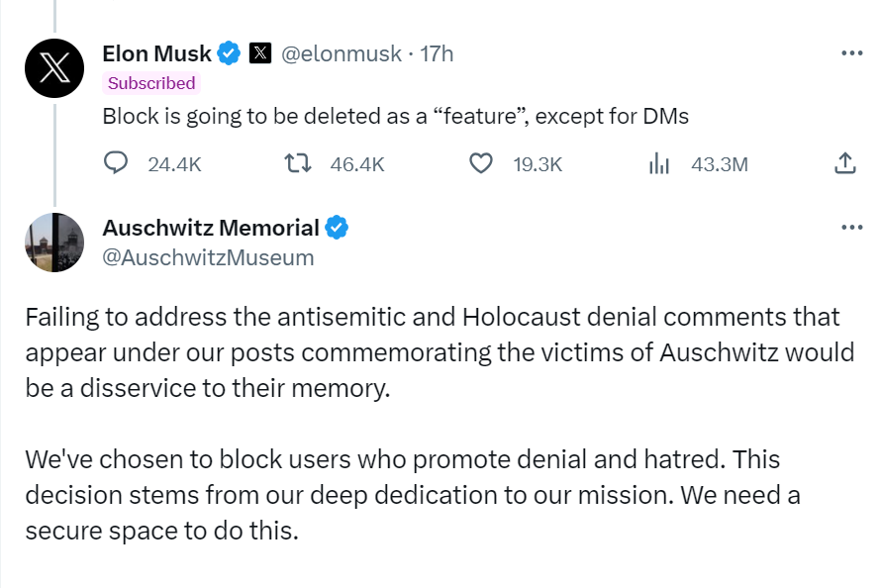Like Elon Musk's post with the heart icon
Screen dimensions: 881x588
(x=481, y=163)
